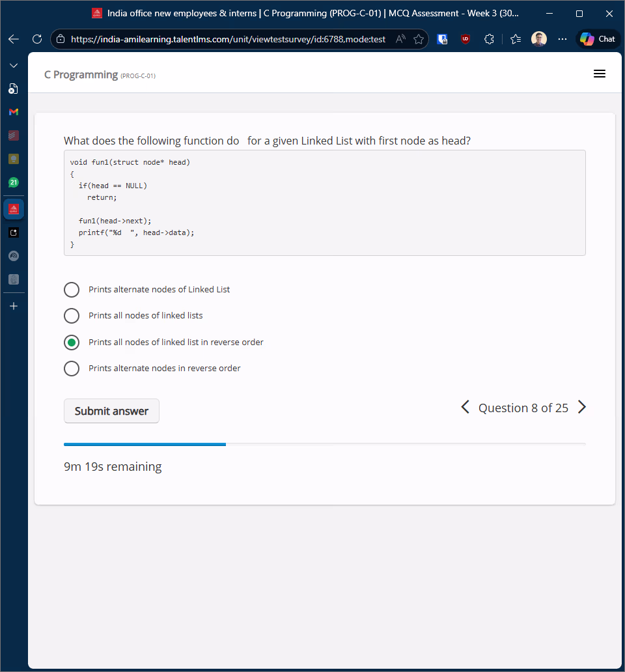Open the Bitwarden extension icon

click(442, 39)
